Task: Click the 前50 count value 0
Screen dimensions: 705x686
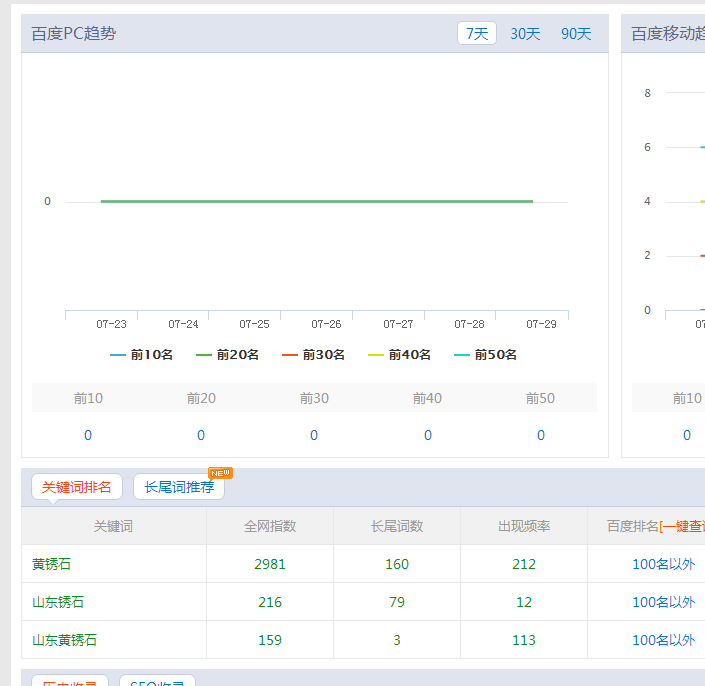Action: (541, 435)
